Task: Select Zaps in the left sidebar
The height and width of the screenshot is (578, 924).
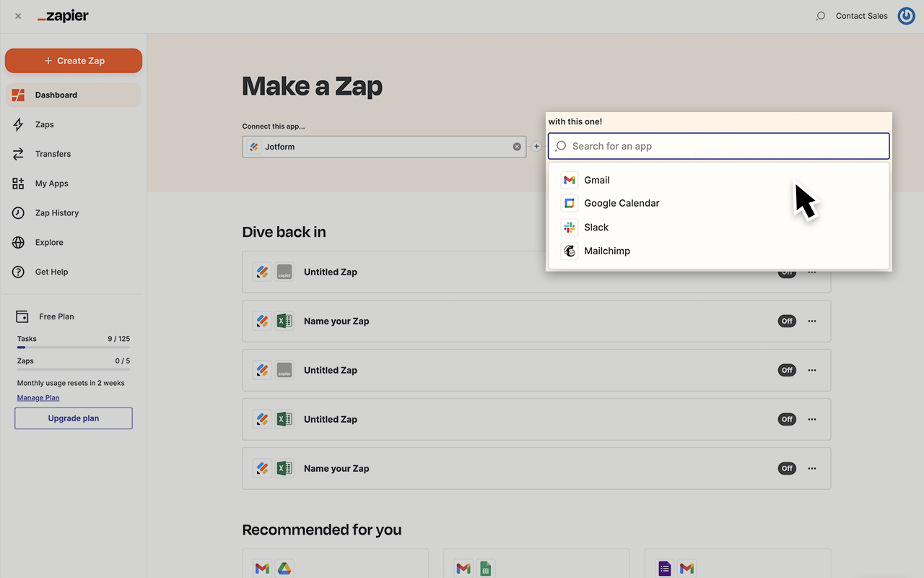Action: (44, 124)
